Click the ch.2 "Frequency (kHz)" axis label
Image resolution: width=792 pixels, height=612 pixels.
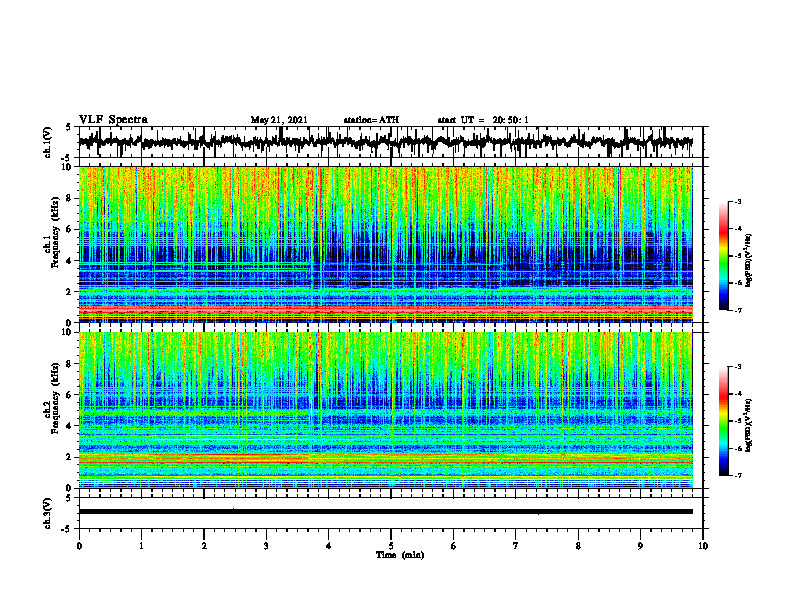[55, 398]
